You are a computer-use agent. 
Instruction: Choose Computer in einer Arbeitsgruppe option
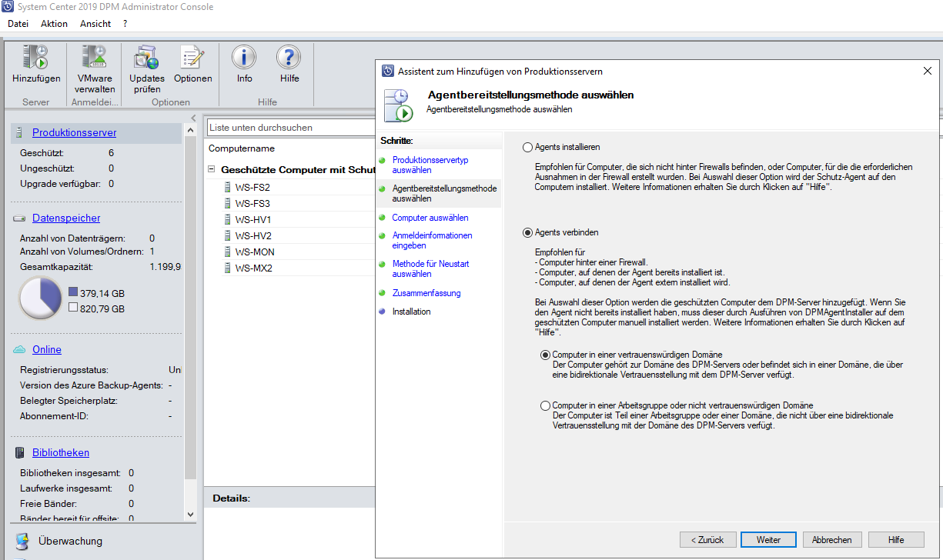(x=546, y=405)
